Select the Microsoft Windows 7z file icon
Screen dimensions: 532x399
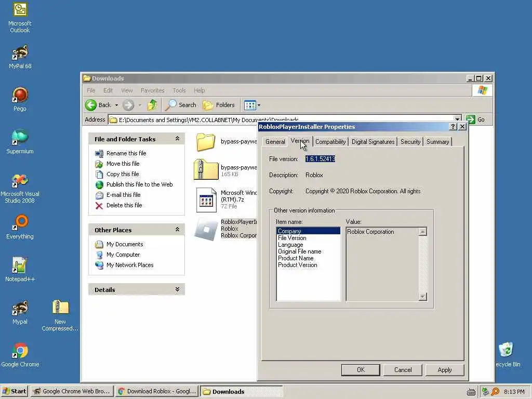(206, 200)
